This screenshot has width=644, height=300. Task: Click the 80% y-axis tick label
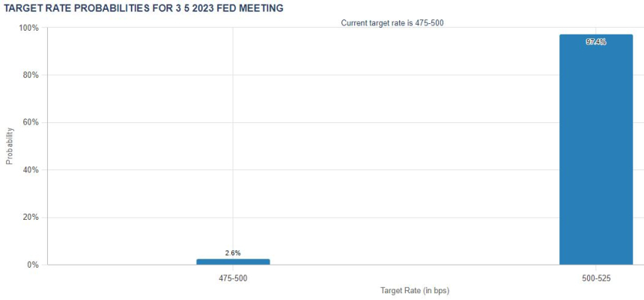tap(31, 75)
